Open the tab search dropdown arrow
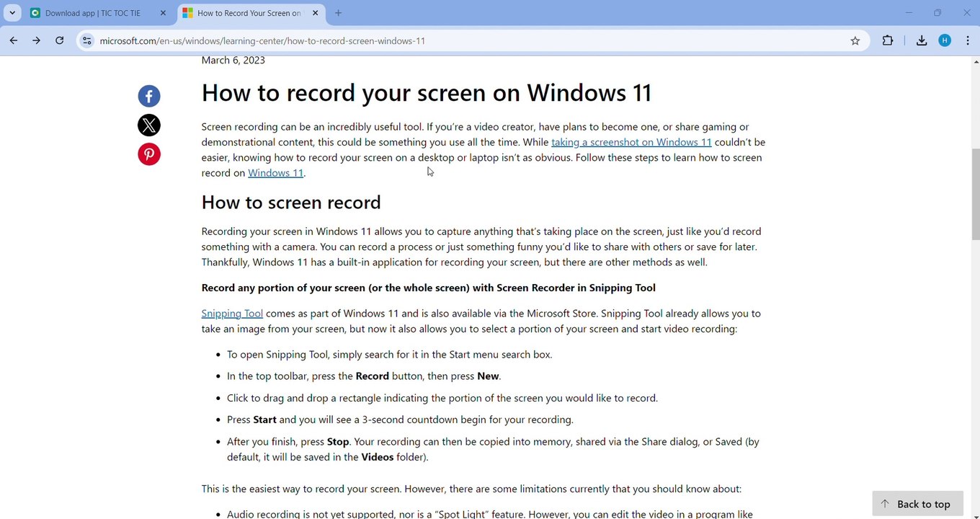 point(12,13)
